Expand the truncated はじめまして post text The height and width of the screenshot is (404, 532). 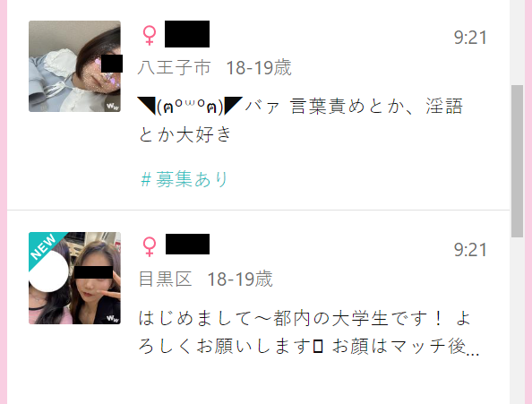[309, 332]
